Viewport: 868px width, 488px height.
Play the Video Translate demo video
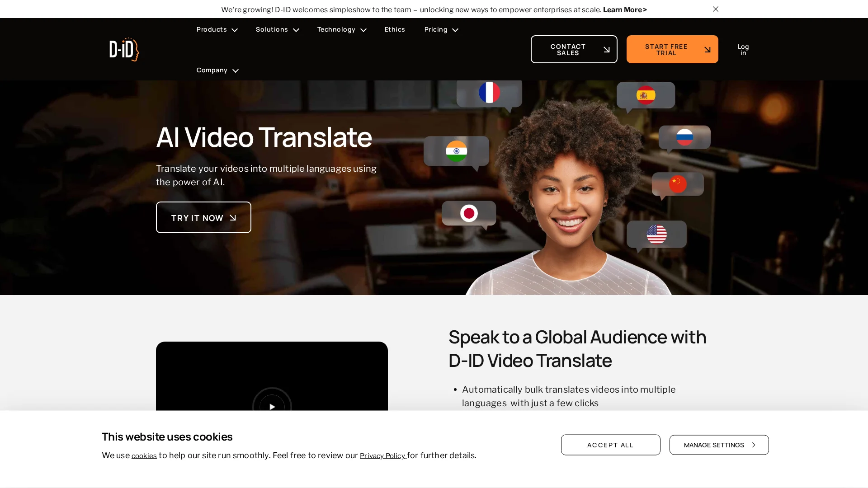(272, 406)
